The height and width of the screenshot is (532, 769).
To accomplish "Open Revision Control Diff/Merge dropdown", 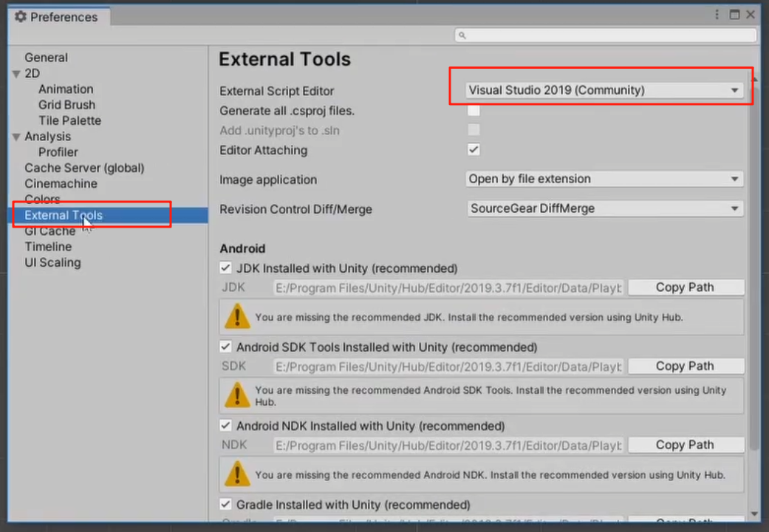I will tap(604, 208).
